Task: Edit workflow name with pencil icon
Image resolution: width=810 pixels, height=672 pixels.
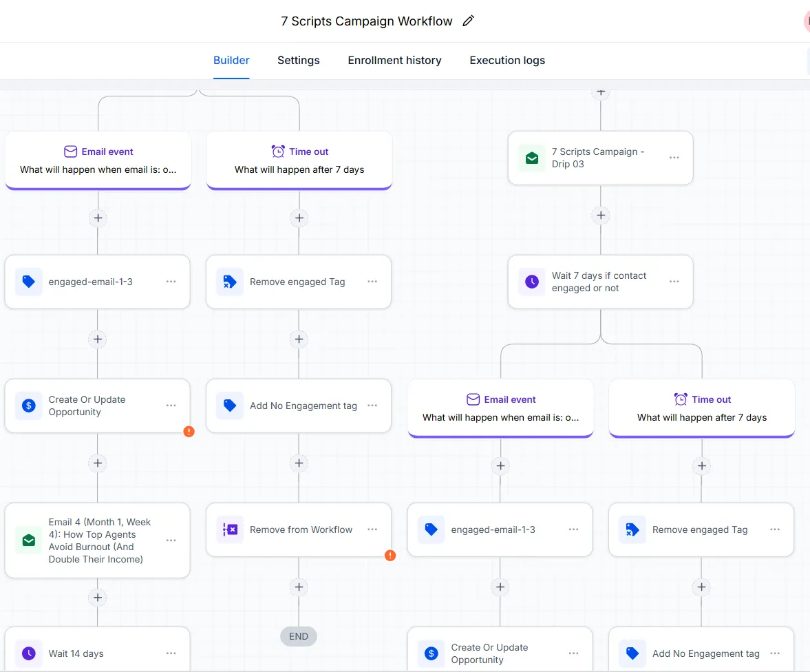Action: (468, 21)
